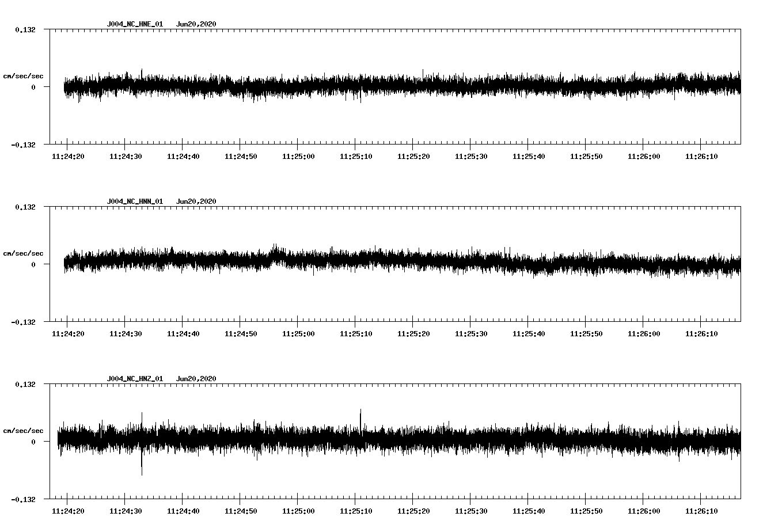Image resolution: width=782 pixels, height=532 pixels.
Task: Click the large HNZ spike near 11:24:33
Action: click(x=142, y=444)
